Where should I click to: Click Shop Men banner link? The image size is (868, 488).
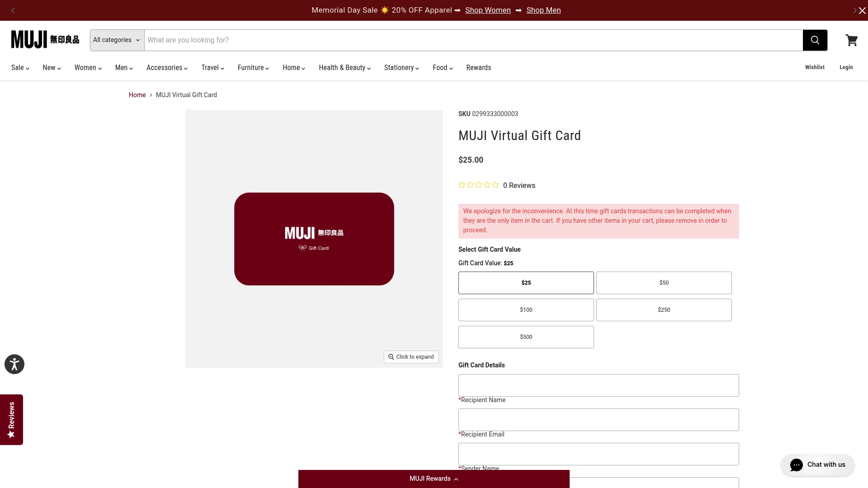(543, 10)
